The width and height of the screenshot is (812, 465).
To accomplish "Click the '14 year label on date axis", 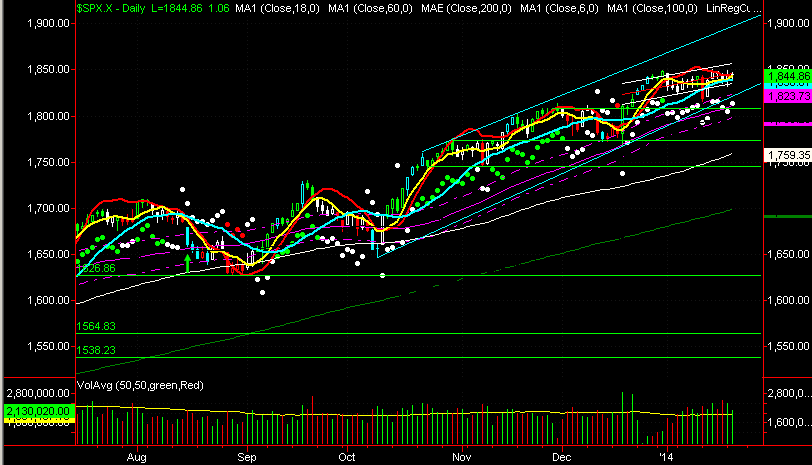I will click(x=666, y=457).
